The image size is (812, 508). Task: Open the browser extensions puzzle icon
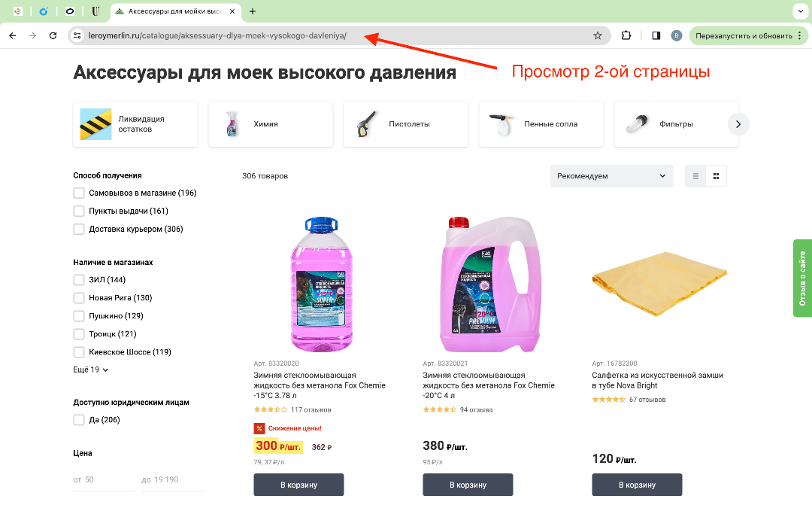[626, 35]
